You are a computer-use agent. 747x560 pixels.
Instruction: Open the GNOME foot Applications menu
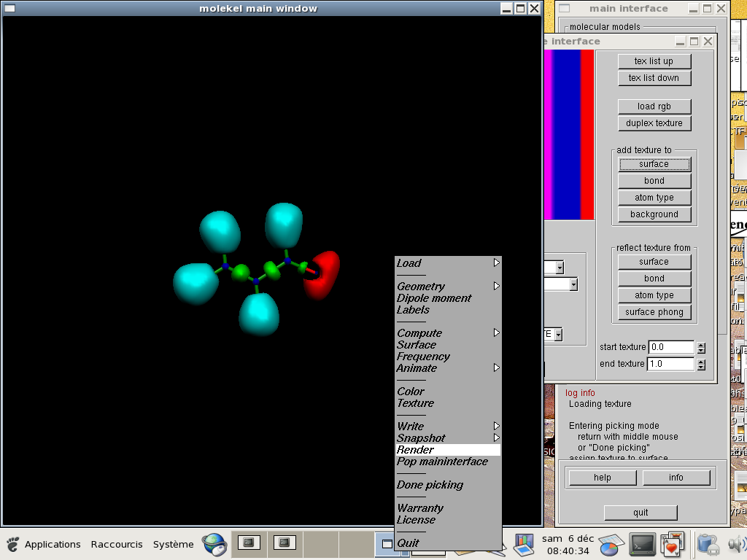tap(44, 544)
